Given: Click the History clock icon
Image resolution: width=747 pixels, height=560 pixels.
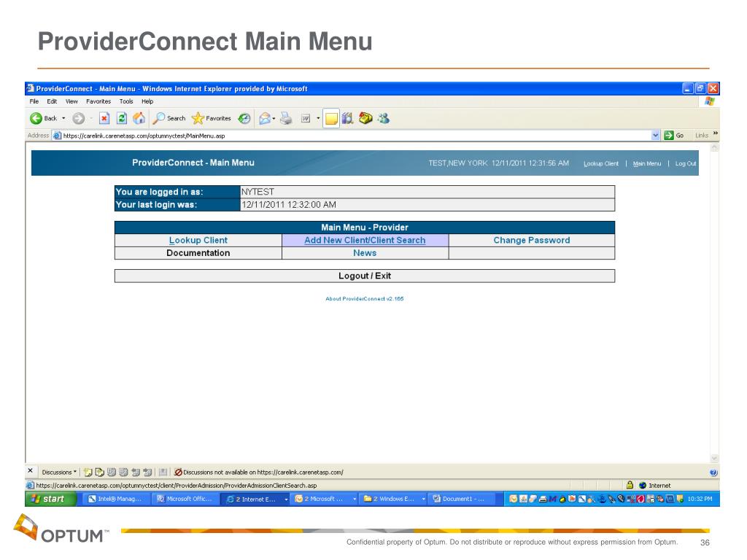Looking at the screenshot, I should click(244, 118).
